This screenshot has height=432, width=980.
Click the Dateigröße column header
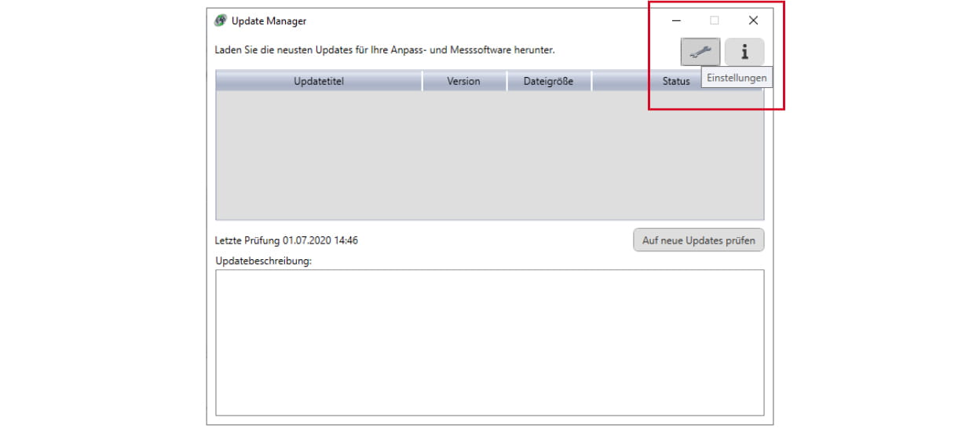[x=548, y=81]
